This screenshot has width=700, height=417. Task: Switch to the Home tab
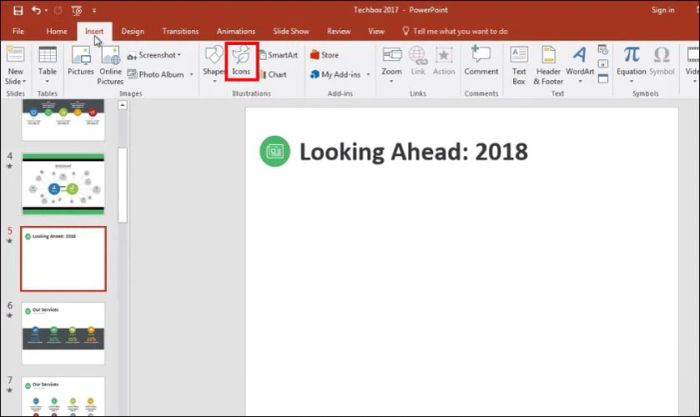click(x=57, y=31)
